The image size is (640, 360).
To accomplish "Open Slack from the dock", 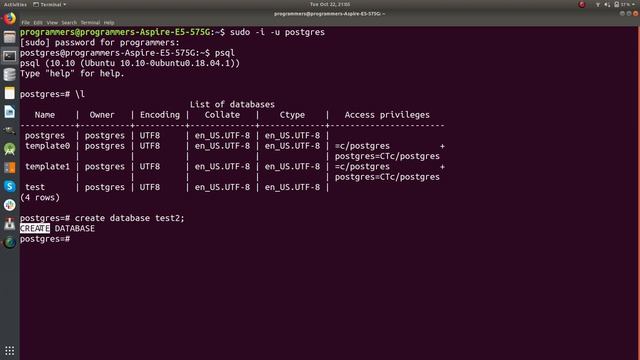I will 9,205.
